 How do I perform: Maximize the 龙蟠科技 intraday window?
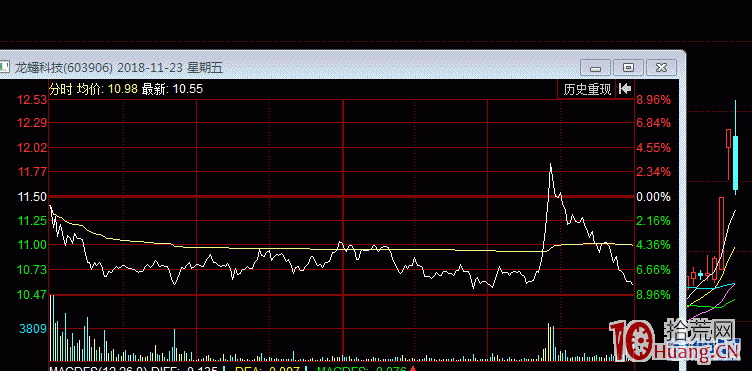[628, 68]
